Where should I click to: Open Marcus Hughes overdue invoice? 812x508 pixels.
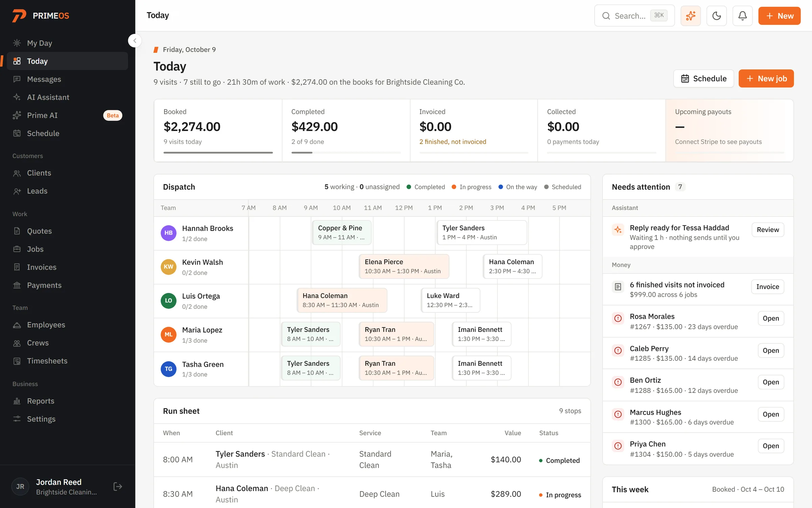(771, 414)
